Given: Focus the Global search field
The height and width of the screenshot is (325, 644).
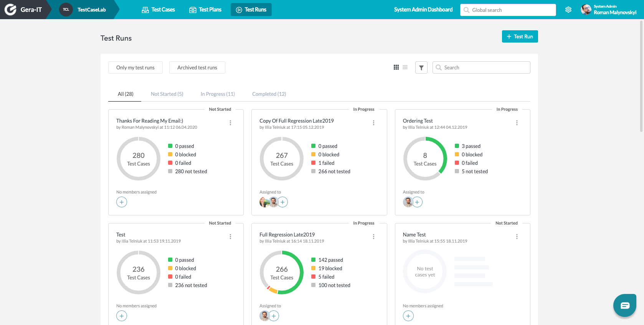Looking at the screenshot, I should [508, 10].
